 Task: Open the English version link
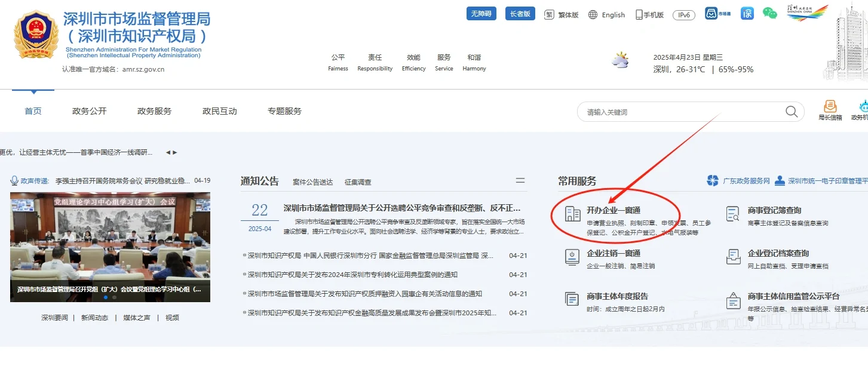click(613, 14)
